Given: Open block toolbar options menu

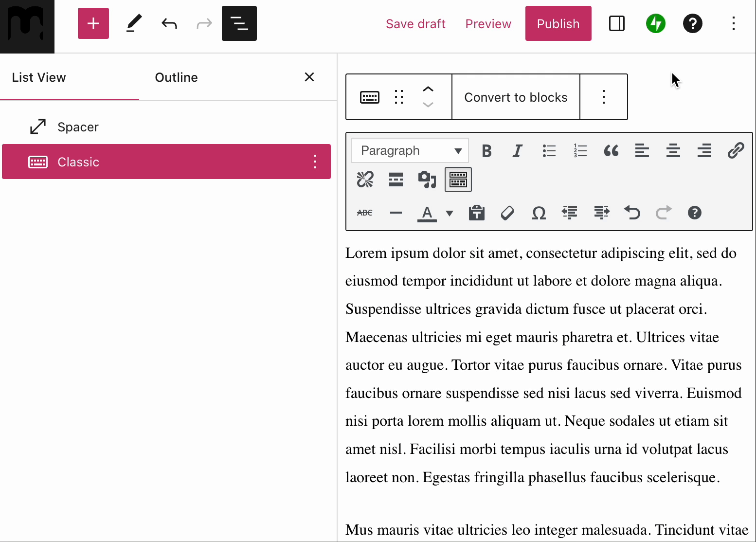Looking at the screenshot, I should (604, 97).
